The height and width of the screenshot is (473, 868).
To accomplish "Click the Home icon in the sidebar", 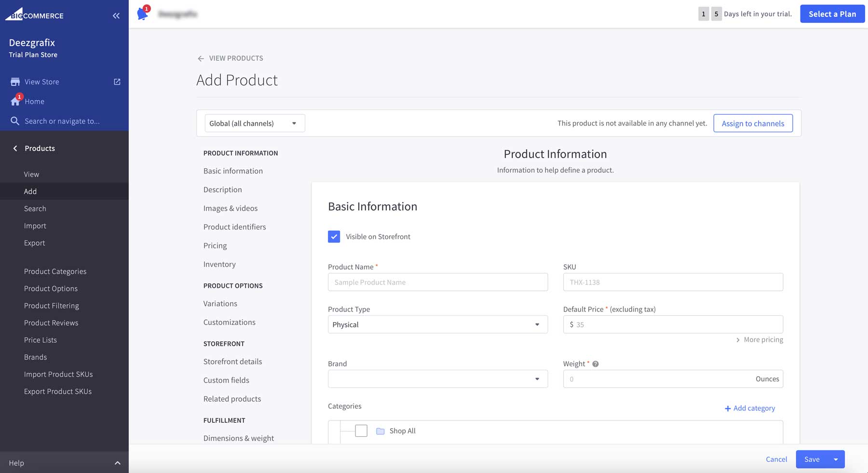I will 14,101.
